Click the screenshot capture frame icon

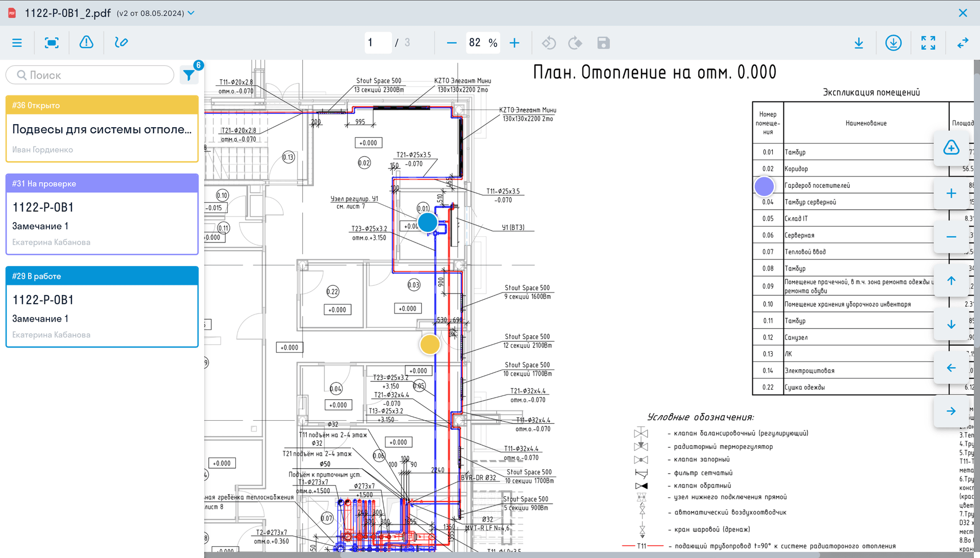point(52,43)
